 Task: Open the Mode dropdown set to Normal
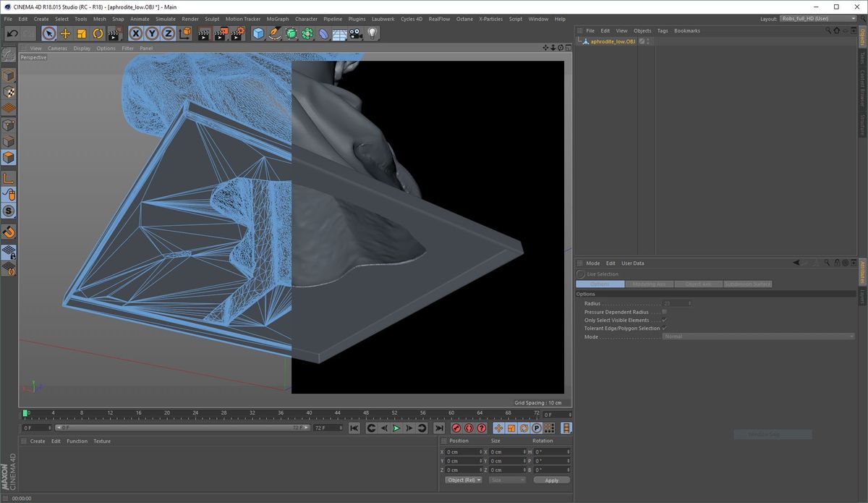coord(759,336)
